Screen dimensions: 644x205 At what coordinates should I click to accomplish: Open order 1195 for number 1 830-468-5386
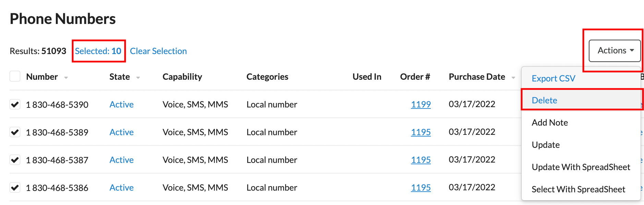[x=421, y=188]
